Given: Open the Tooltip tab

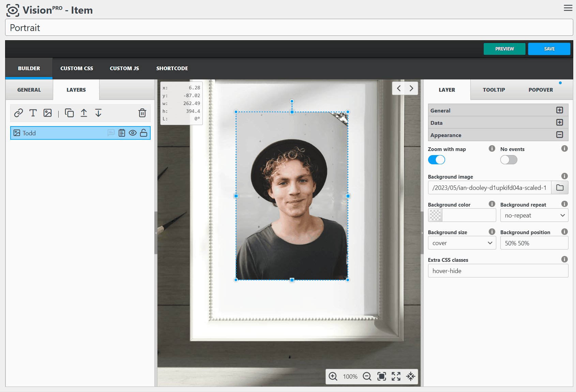Looking at the screenshot, I should pos(494,90).
